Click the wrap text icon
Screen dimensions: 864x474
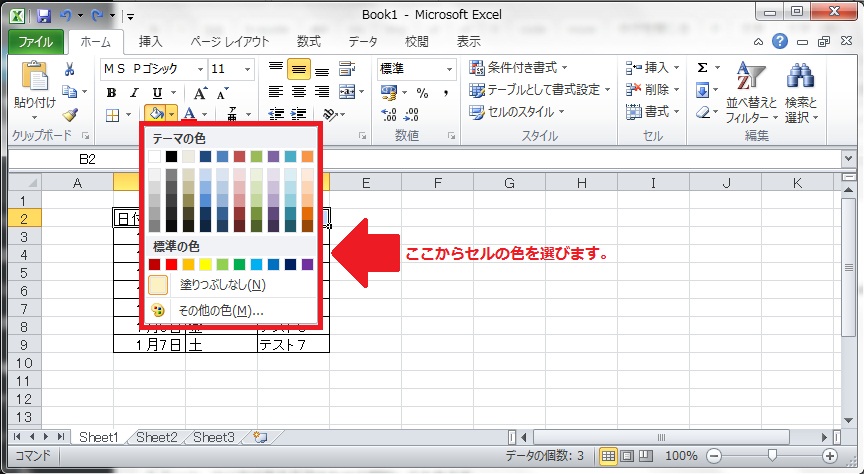pyautogui.click(x=347, y=69)
